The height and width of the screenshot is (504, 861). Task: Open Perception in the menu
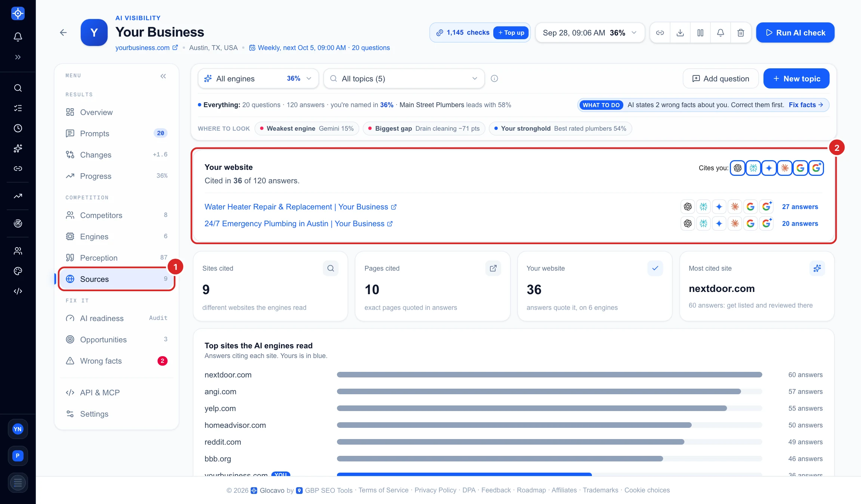tap(117, 258)
